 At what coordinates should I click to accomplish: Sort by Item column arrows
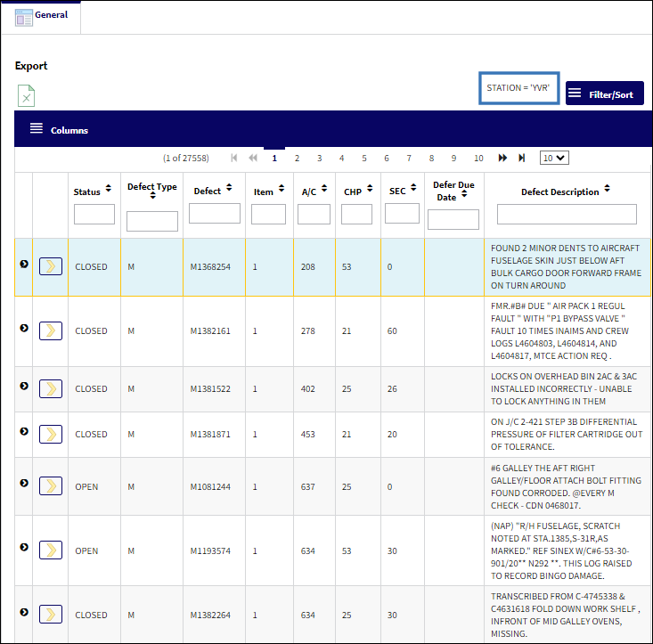pyautogui.click(x=282, y=188)
